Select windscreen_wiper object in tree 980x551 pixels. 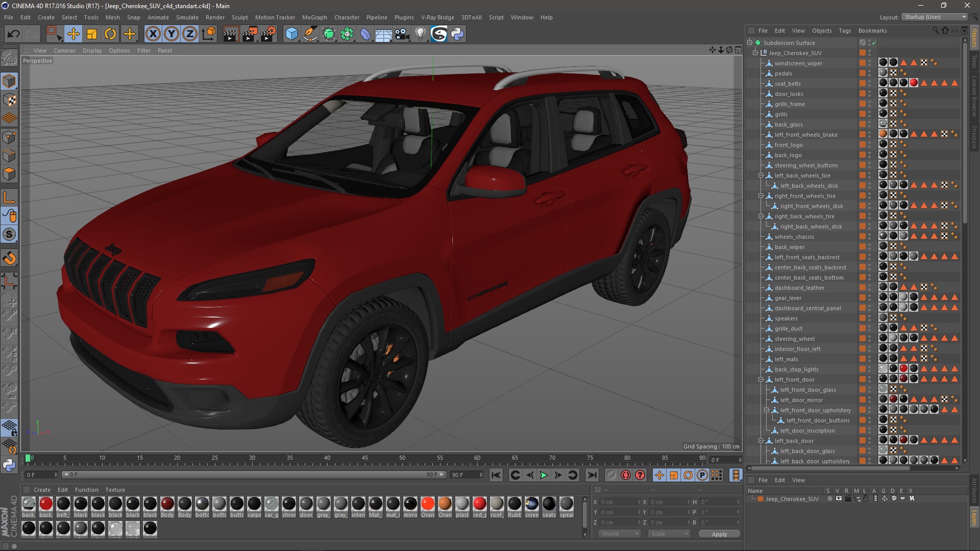pos(798,63)
